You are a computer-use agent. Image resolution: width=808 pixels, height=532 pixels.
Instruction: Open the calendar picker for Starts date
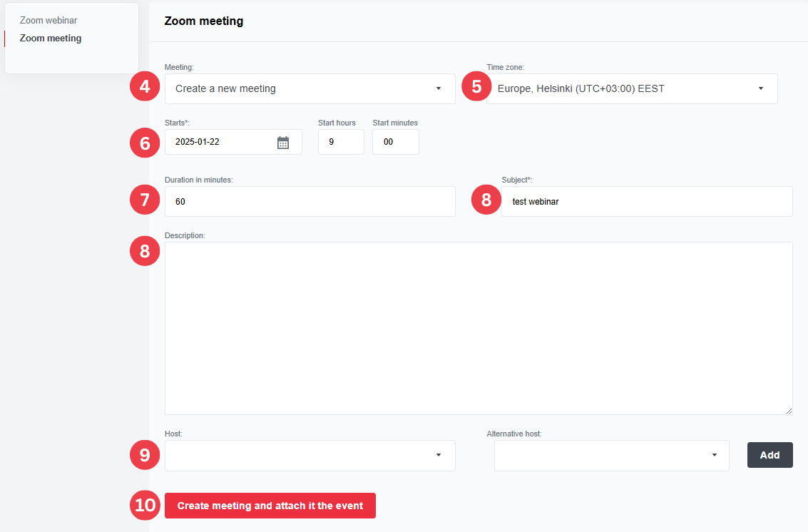click(283, 143)
